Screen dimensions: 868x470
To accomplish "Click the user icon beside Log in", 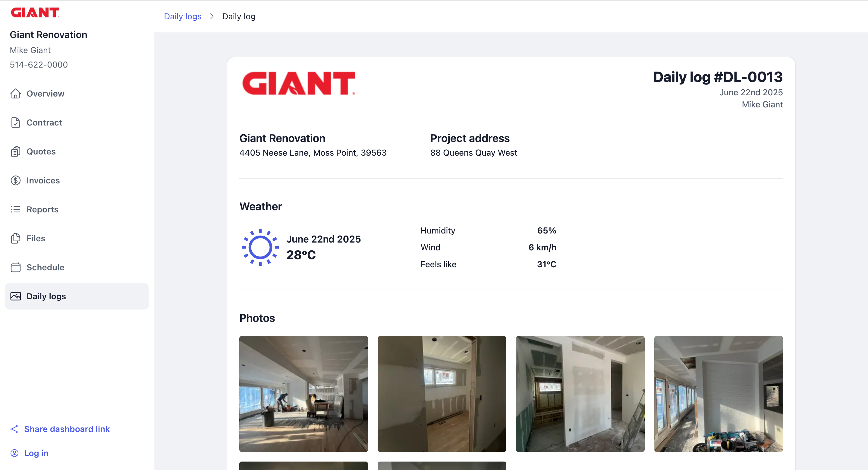I will click(x=14, y=453).
